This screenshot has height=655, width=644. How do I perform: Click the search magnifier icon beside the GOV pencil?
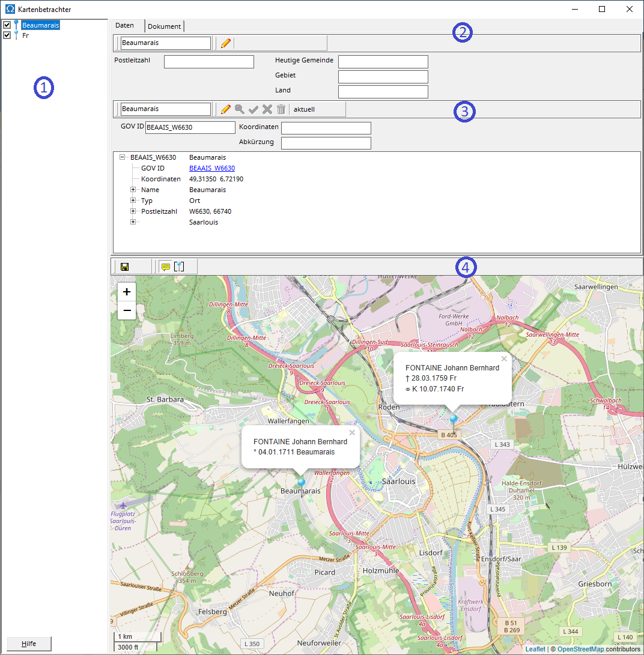click(x=240, y=109)
